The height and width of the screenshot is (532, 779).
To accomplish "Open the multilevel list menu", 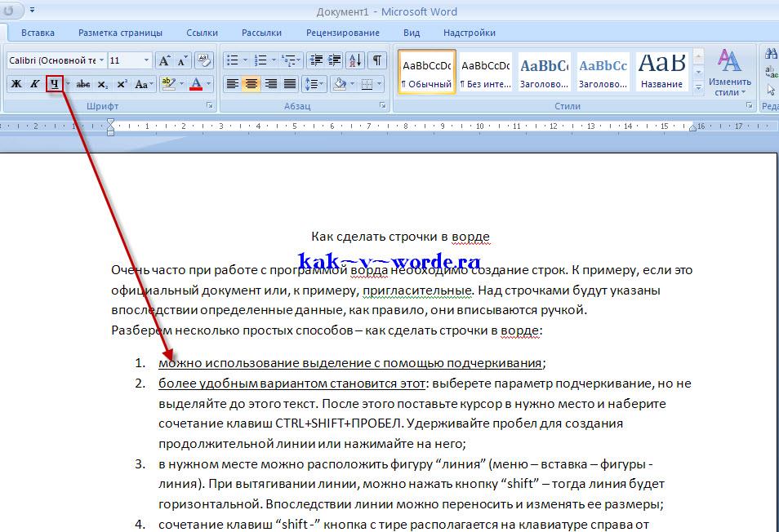I will coord(292,60).
